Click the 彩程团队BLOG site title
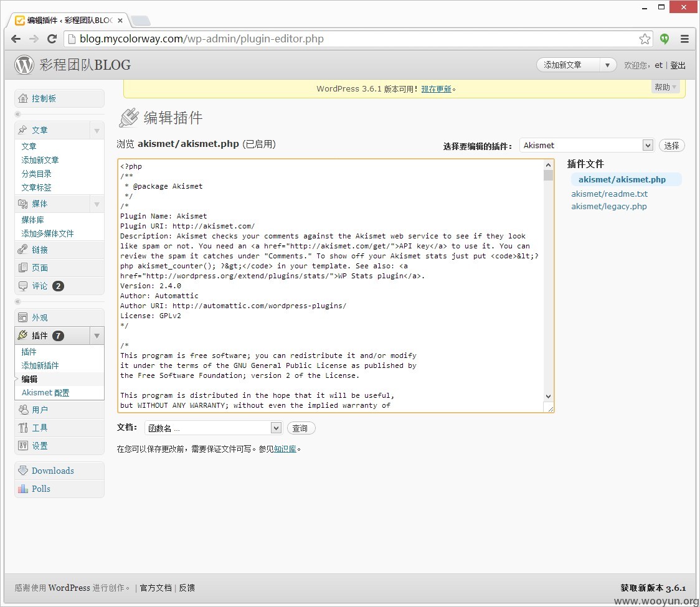This screenshot has height=607, width=700. pos(85,65)
